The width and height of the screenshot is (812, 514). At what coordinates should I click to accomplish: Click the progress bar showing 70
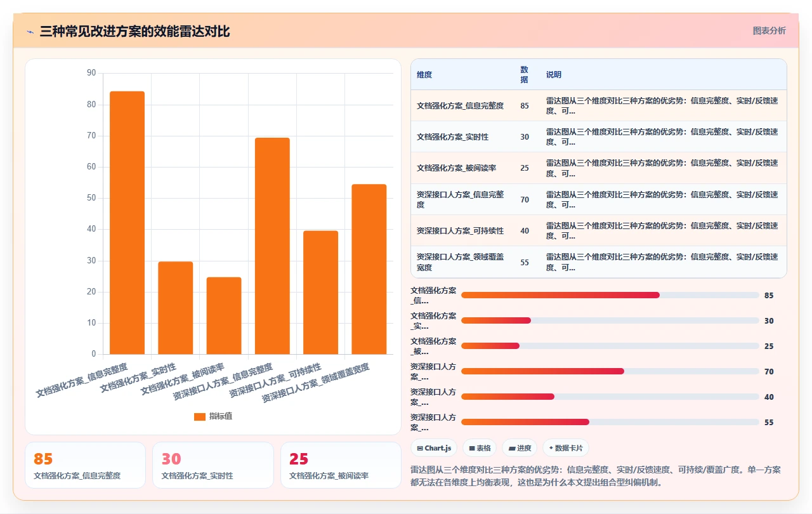(x=610, y=371)
